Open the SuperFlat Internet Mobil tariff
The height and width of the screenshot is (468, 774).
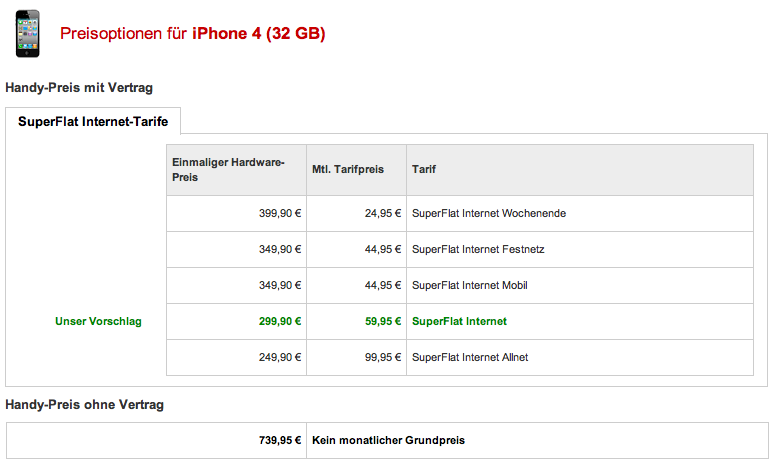coord(469,285)
